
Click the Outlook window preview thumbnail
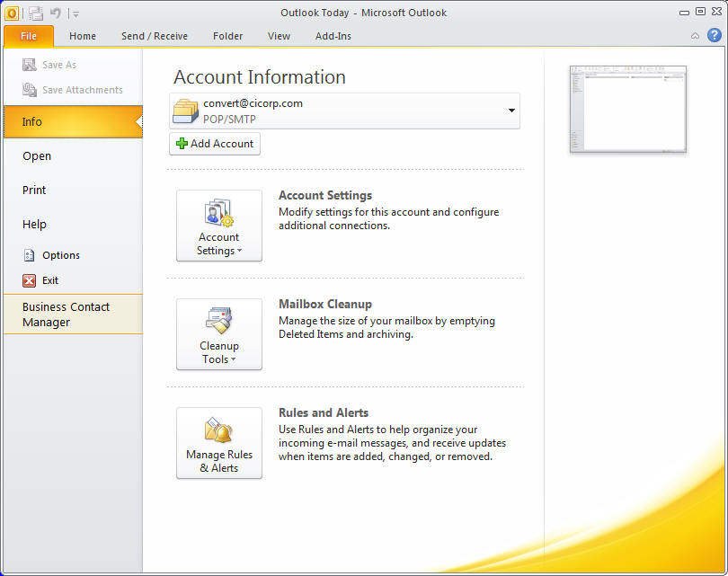tap(627, 109)
